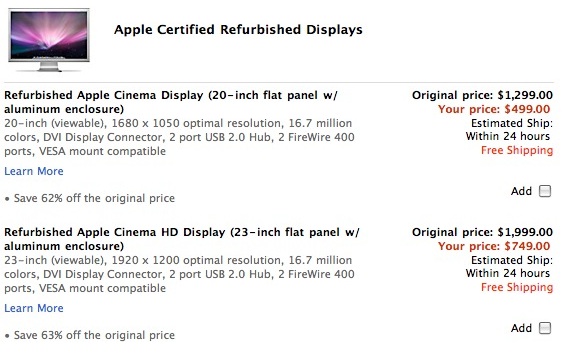
Task: Click the Add label beside the 20-inch checkbox
Action: pos(521,191)
